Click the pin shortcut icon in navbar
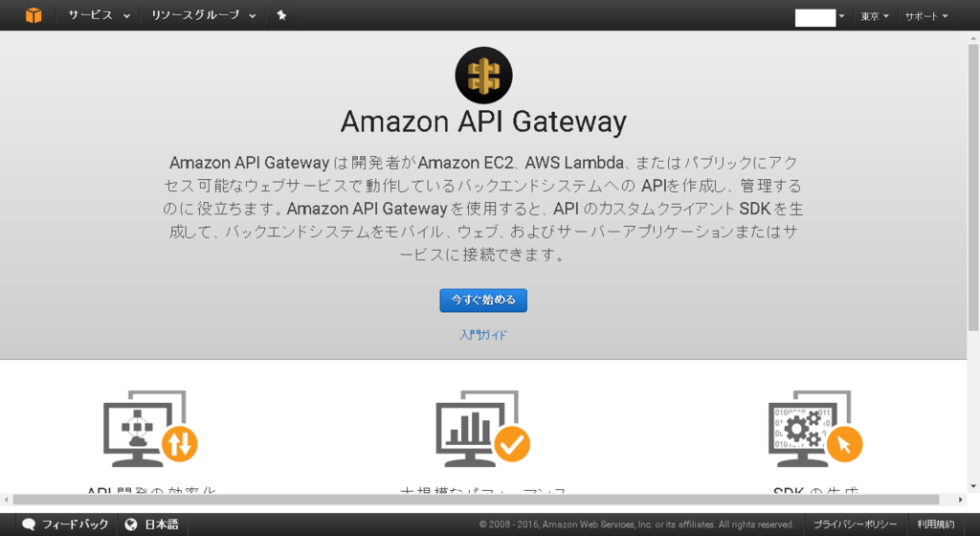 point(282,15)
